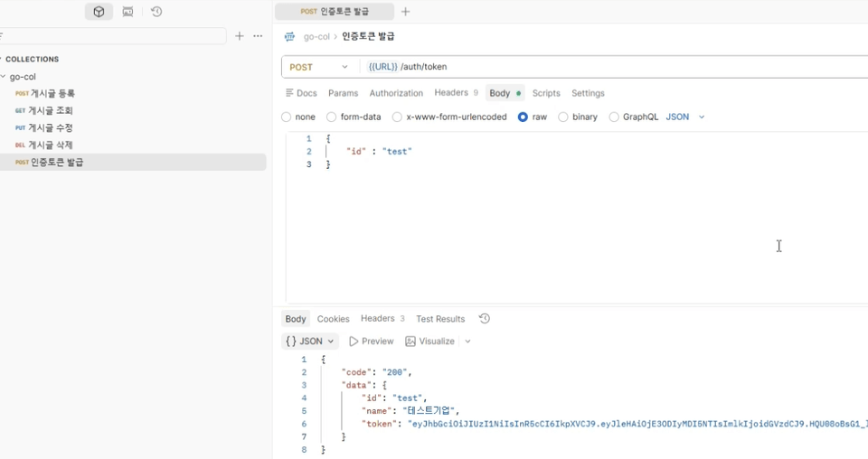Collapse the go-col collection tree
868x459 pixels.
coord(4,76)
